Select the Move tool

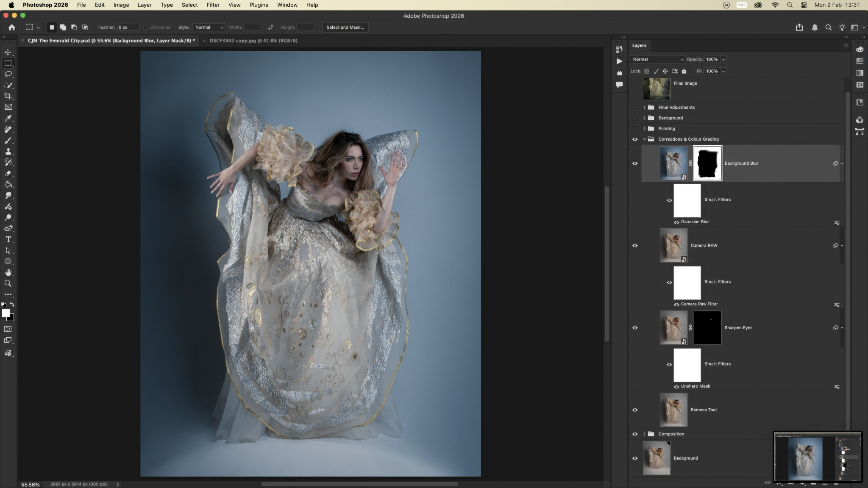click(x=8, y=52)
